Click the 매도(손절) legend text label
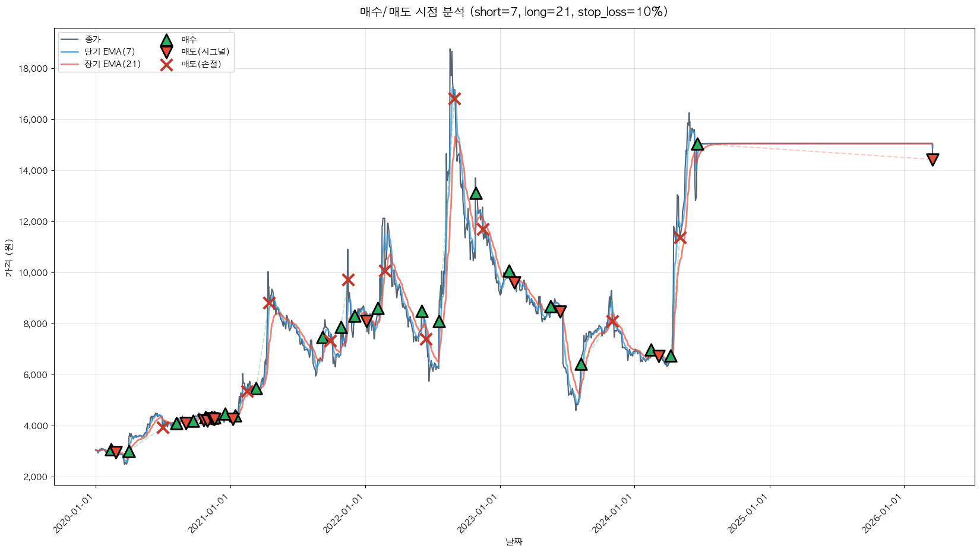This screenshot has width=980, height=552. click(201, 65)
